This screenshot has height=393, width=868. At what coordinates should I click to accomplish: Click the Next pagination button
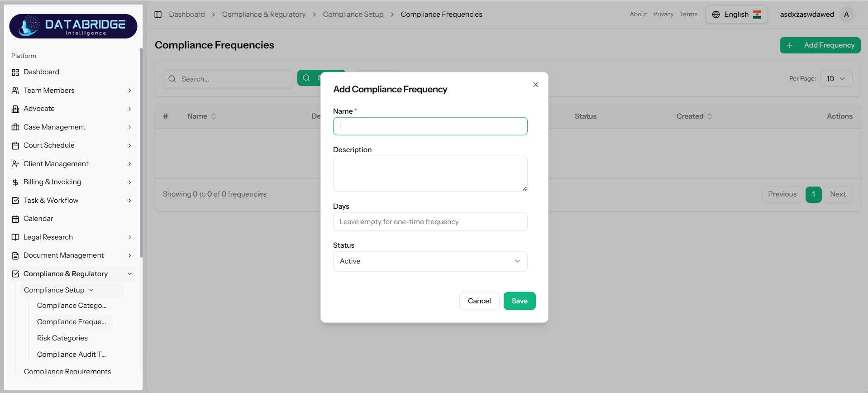[x=838, y=194]
